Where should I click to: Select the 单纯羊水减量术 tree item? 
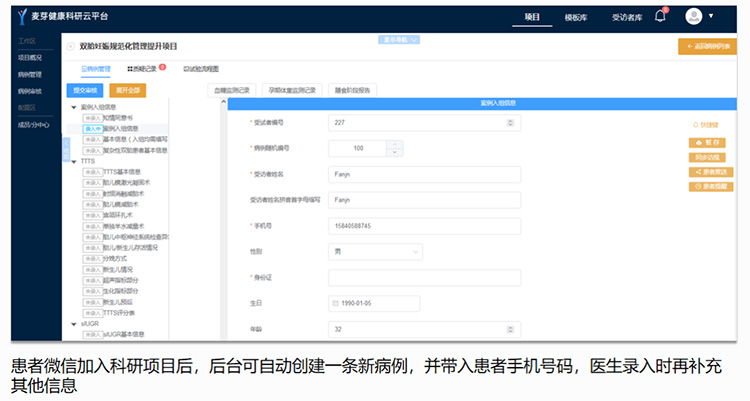[113, 226]
